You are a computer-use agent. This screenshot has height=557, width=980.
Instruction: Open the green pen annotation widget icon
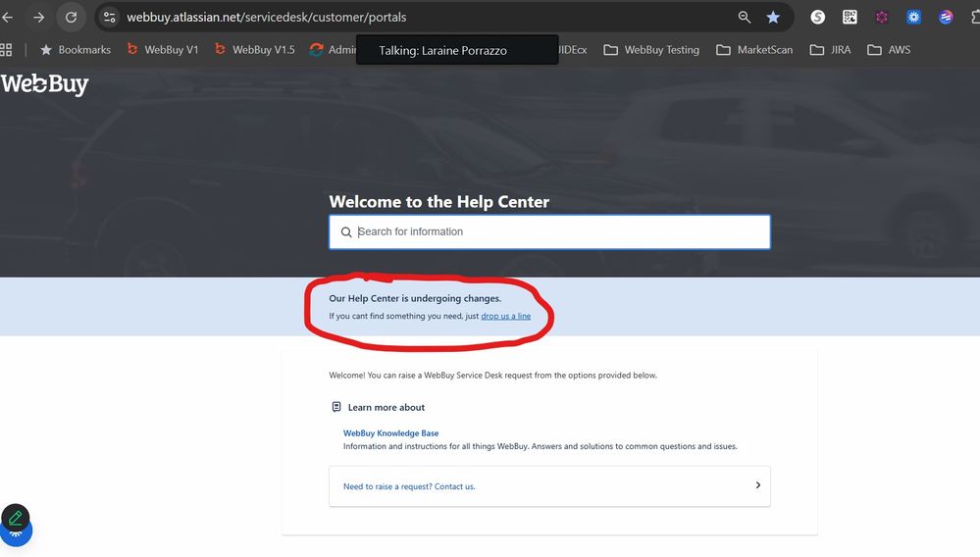16,518
